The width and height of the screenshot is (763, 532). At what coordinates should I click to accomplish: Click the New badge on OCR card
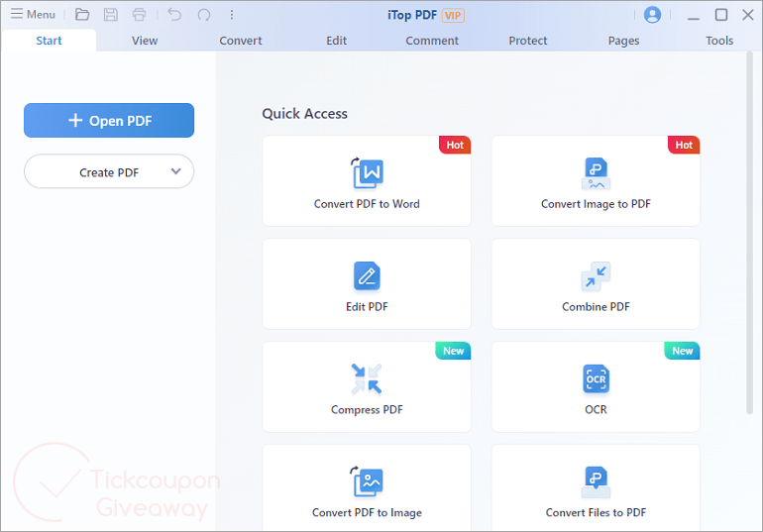coord(682,351)
